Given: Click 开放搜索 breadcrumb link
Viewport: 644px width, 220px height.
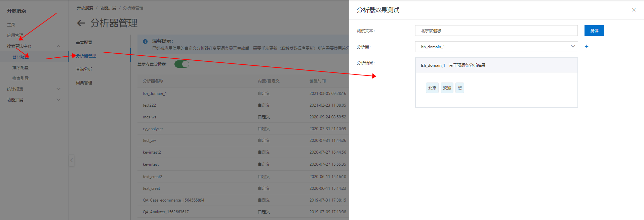Looking at the screenshot, I should (85, 8).
